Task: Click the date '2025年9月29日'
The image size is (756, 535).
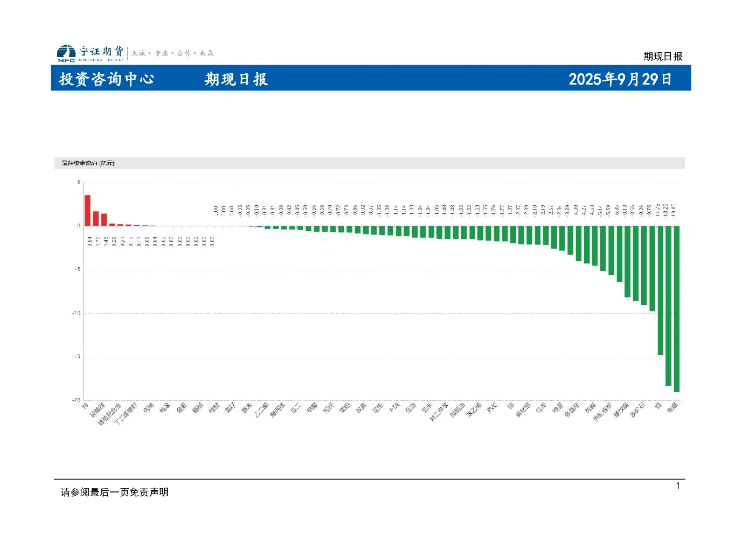Action: tap(620, 79)
